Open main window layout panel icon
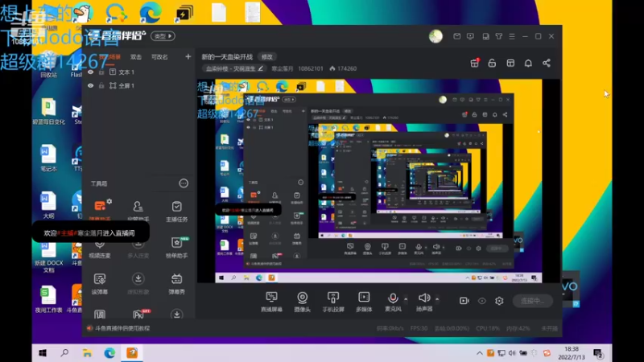Viewport: 644px width, 362px height. (510, 63)
